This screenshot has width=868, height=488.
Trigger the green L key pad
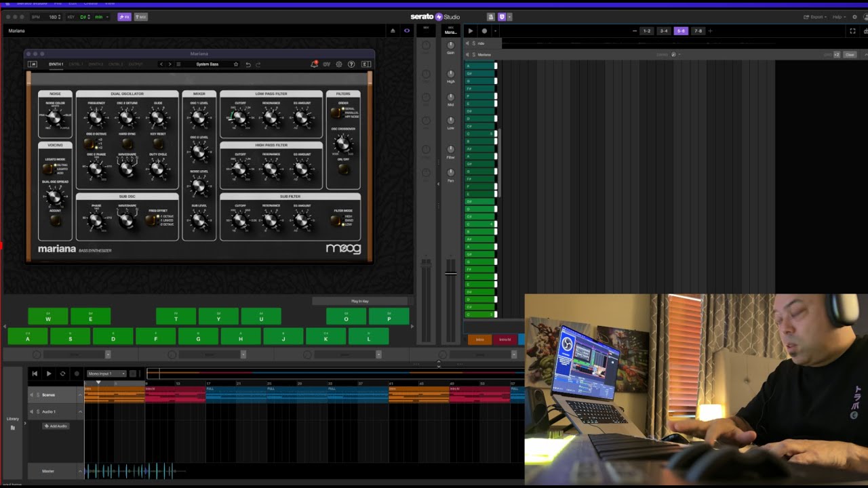tap(368, 336)
